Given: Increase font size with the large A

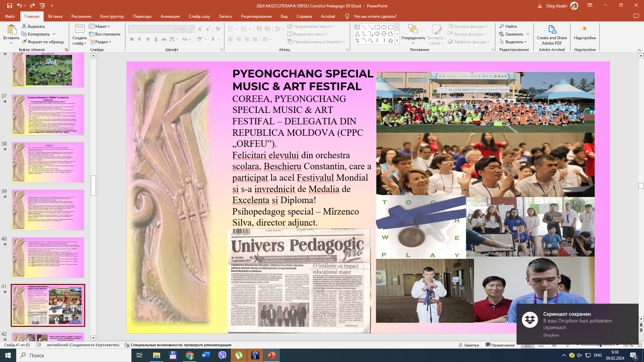Looking at the screenshot, I should tap(200, 29).
